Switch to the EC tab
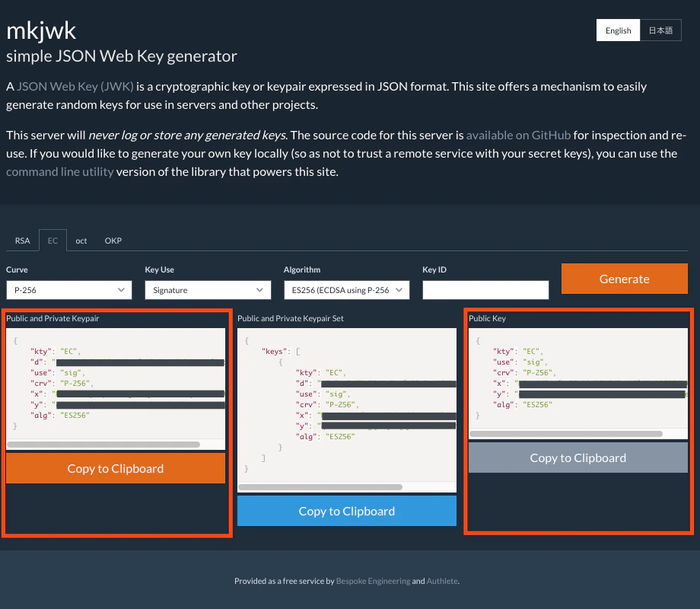The width and height of the screenshot is (700, 609). click(52, 240)
